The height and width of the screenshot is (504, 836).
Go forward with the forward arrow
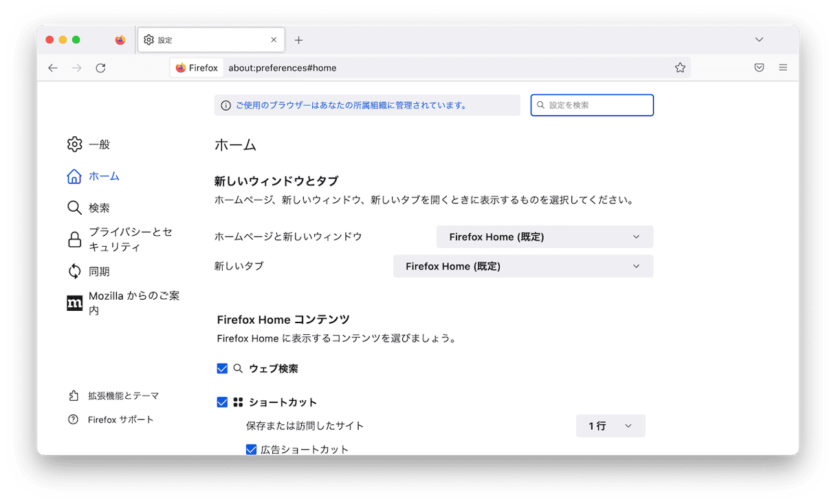(76, 68)
